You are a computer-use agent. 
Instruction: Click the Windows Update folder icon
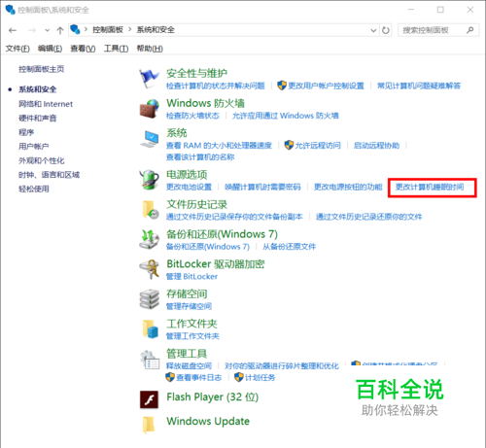tap(149, 425)
